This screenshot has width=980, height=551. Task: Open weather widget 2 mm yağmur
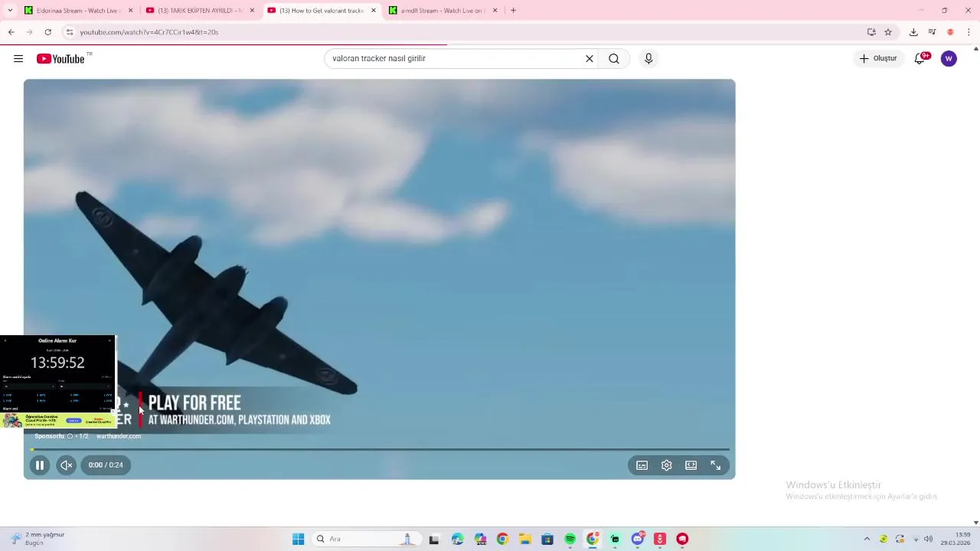(37, 539)
